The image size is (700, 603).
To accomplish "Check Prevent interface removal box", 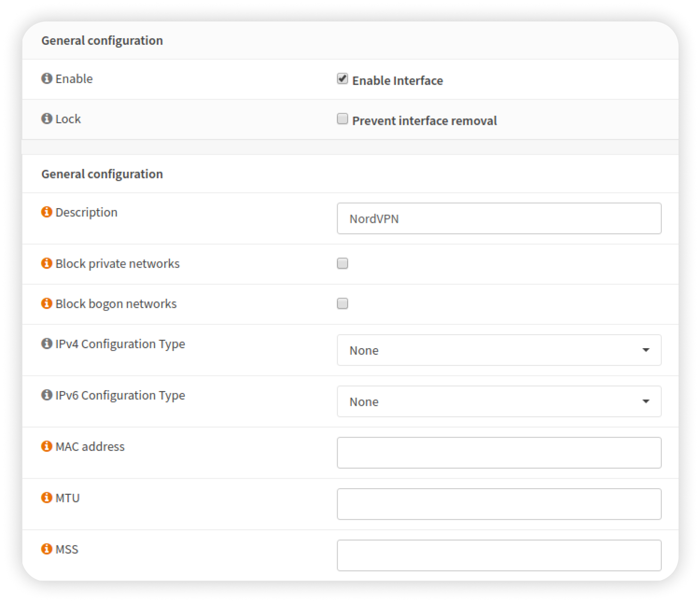I will (342, 119).
